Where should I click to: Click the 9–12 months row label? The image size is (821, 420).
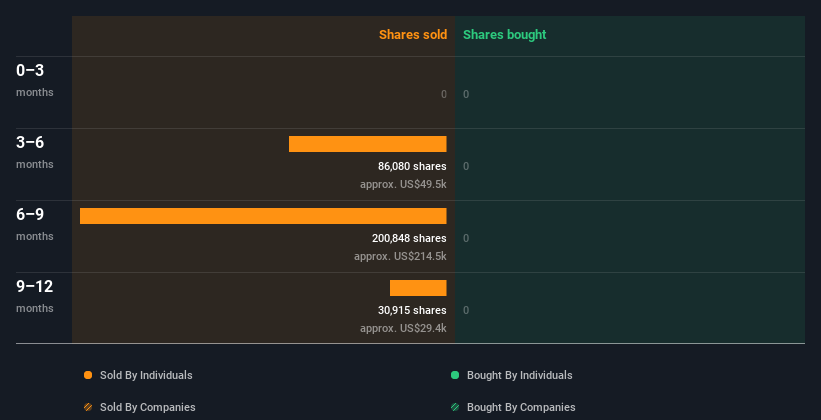point(35,296)
